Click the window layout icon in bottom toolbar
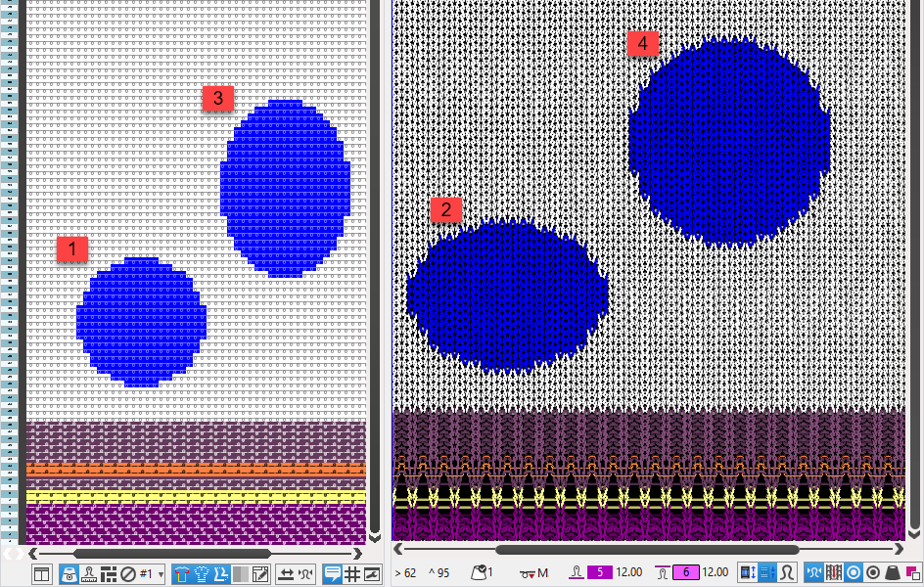This screenshot has height=587, width=924. click(x=41, y=574)
